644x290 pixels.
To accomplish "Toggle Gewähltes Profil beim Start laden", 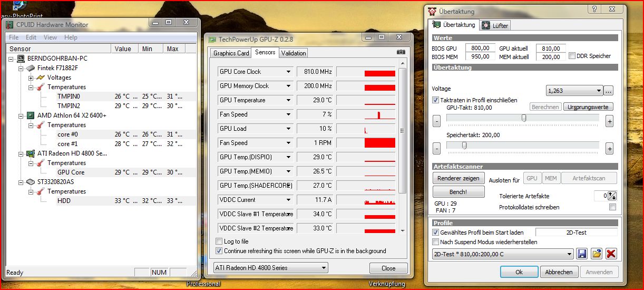I will pos(435,232).
